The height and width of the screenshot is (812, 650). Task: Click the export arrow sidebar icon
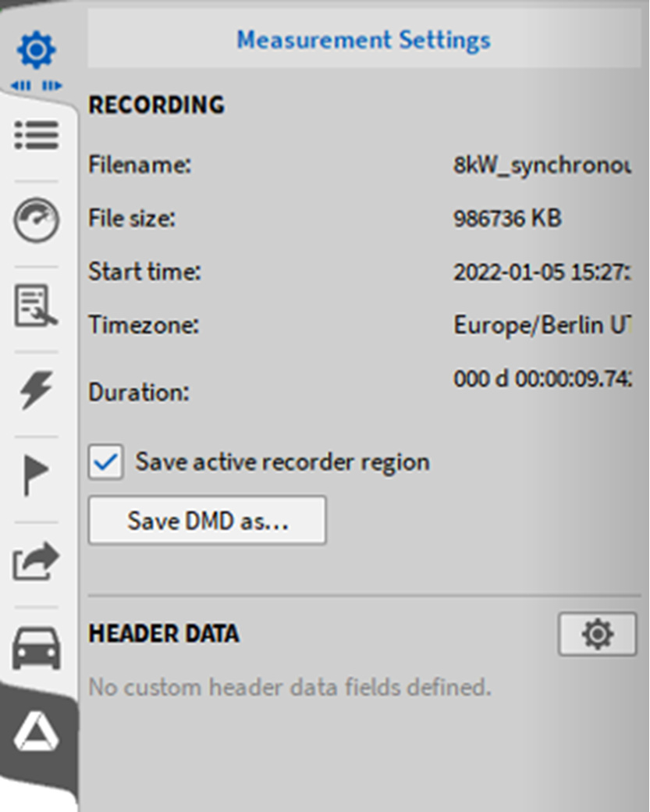36,561
